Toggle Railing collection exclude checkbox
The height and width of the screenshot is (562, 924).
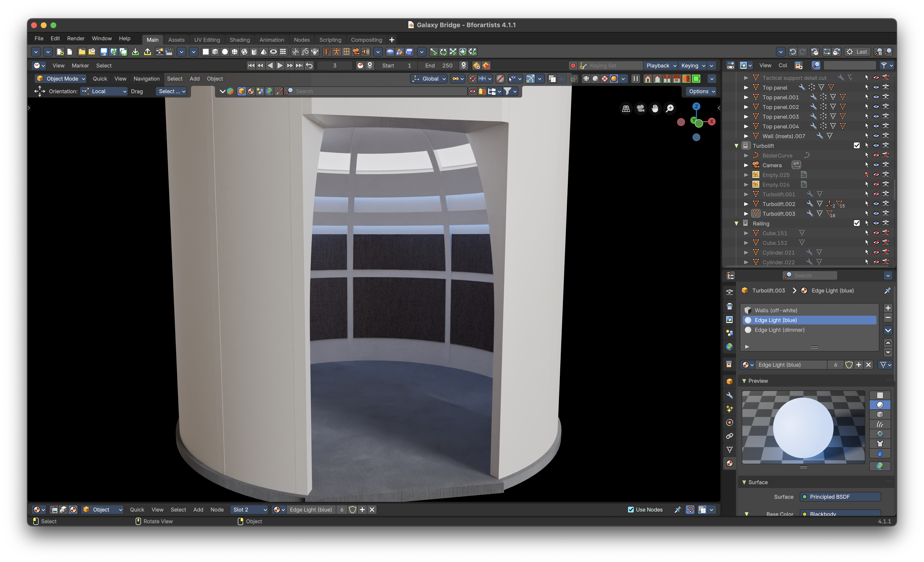pyautogui.click(x=857, y=223)
